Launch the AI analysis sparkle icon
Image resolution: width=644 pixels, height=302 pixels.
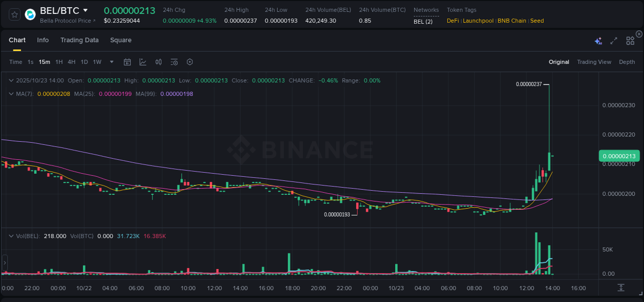click(598, 40)
